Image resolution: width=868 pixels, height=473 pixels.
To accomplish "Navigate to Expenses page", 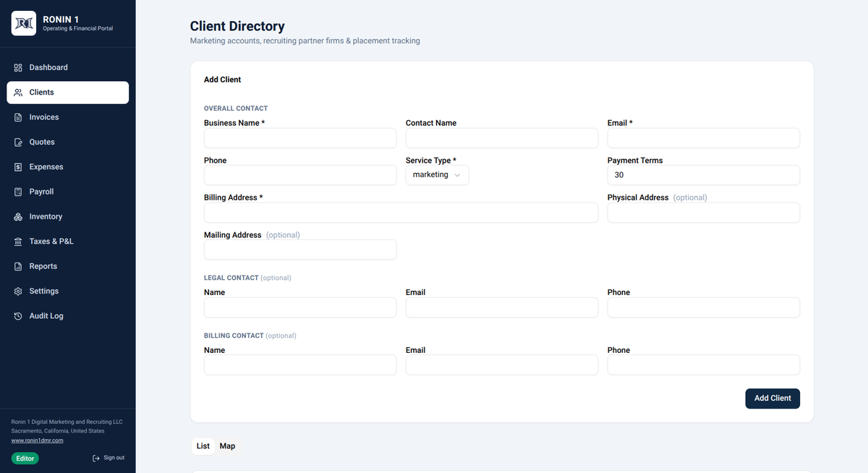I will pyautogui.click(x=68, y=167).
